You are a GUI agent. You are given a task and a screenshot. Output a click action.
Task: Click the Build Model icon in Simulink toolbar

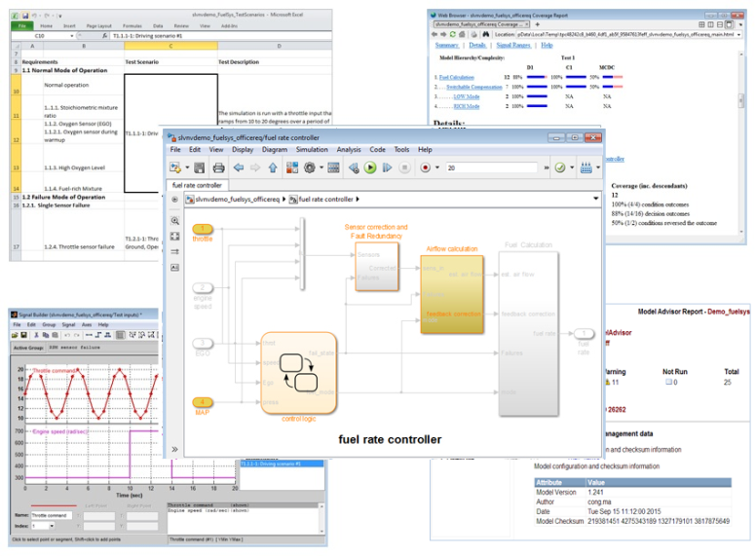(x=586, y=167)
